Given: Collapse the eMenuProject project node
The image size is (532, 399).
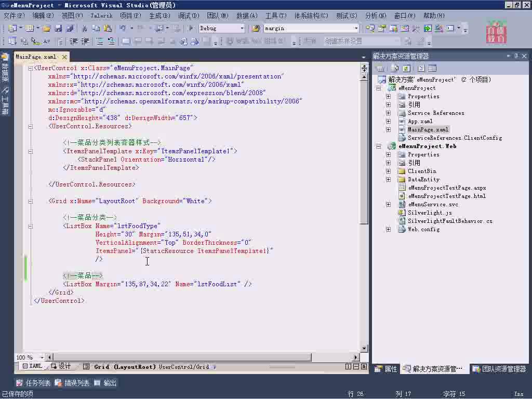Looking at the screenshot, I should [x=378, y=88].
